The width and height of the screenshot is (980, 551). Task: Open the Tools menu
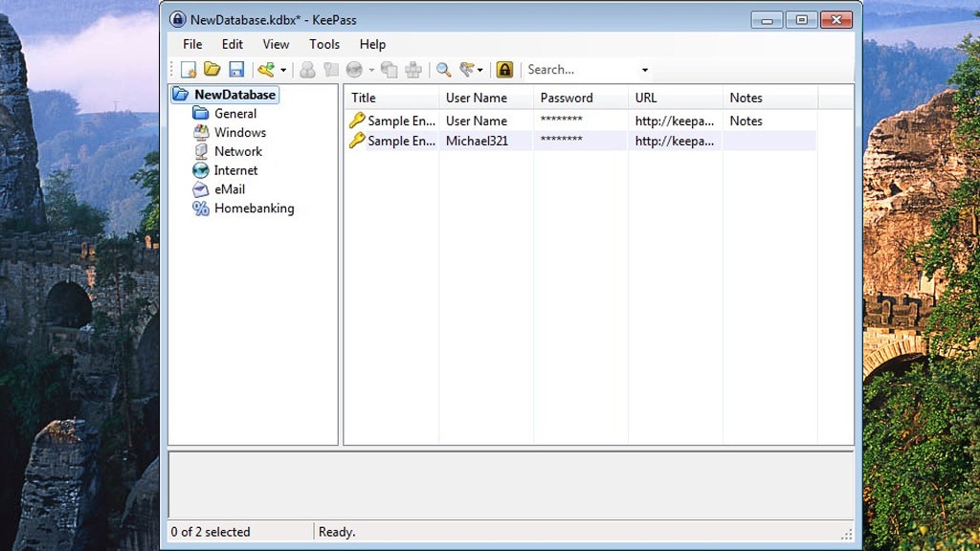324,44
